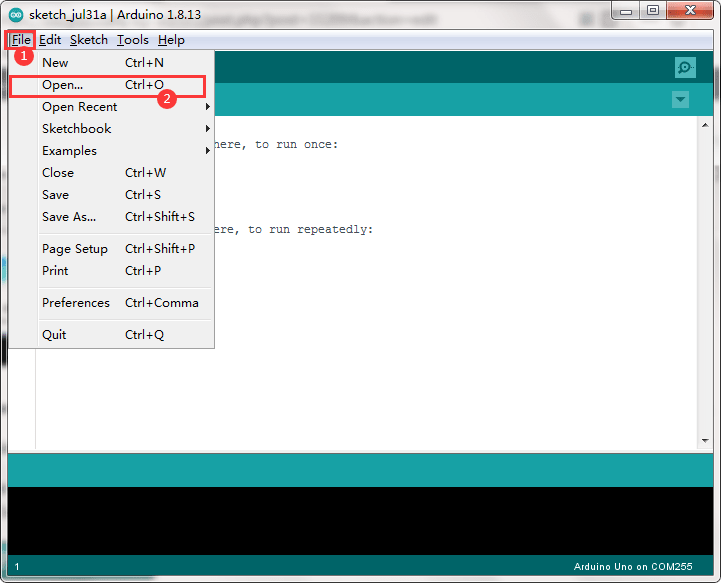Choose New from the File menu
This screenshot has width=721, height=583.
point(111,63)
